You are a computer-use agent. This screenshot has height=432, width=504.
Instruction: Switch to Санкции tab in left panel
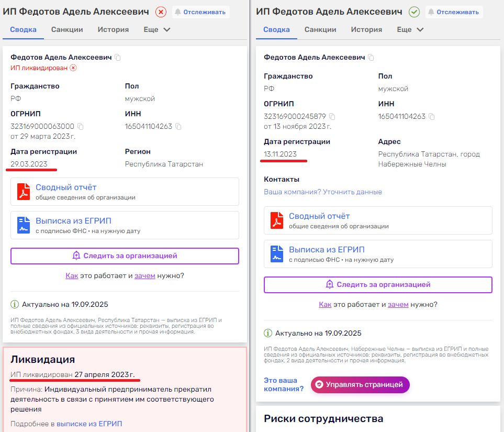(67, 30)
